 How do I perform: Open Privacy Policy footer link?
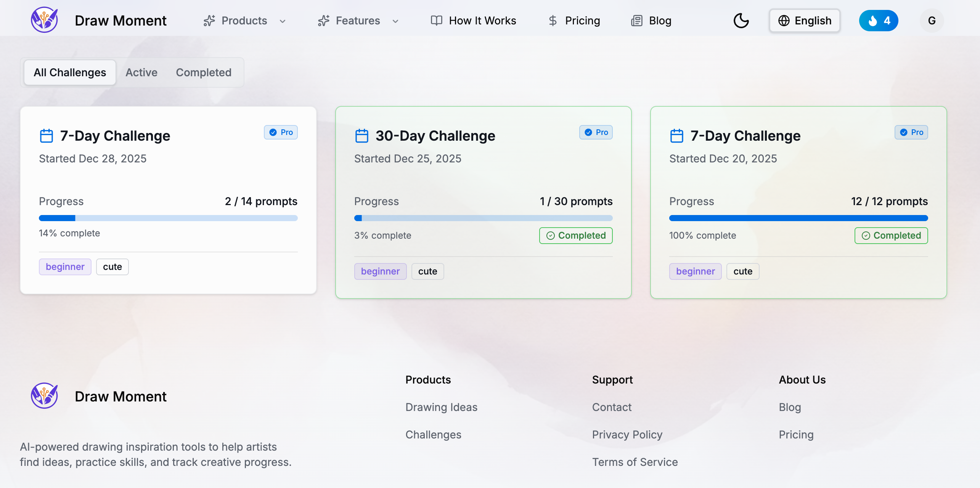click(x=627, y=435)
